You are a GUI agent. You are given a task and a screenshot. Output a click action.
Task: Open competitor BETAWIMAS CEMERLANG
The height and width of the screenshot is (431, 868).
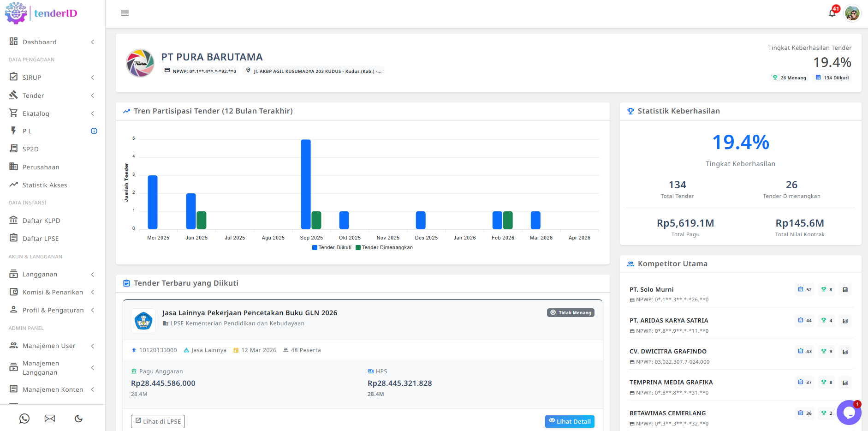[667, 413]
